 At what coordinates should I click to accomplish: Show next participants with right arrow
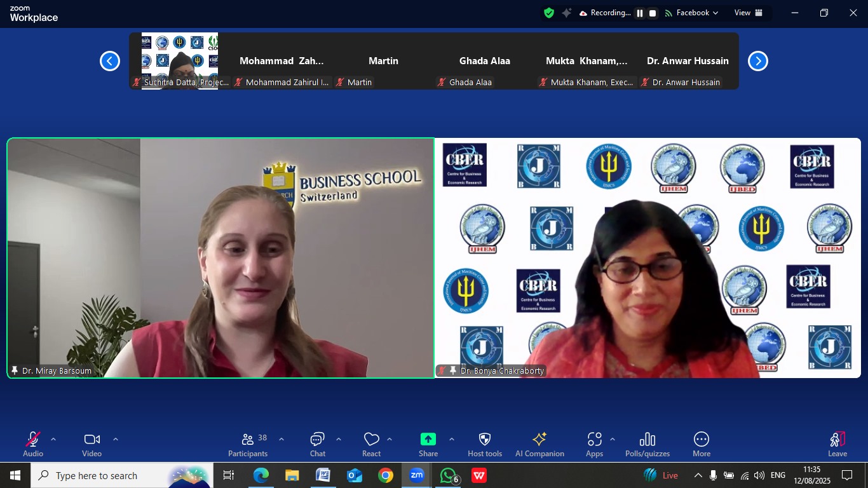click(757, 61)
